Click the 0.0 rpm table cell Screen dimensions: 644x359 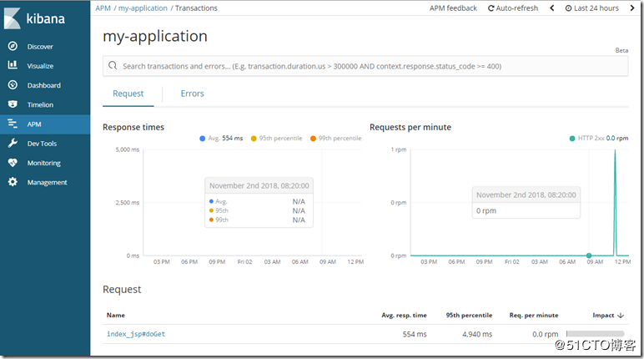[546, 334]
